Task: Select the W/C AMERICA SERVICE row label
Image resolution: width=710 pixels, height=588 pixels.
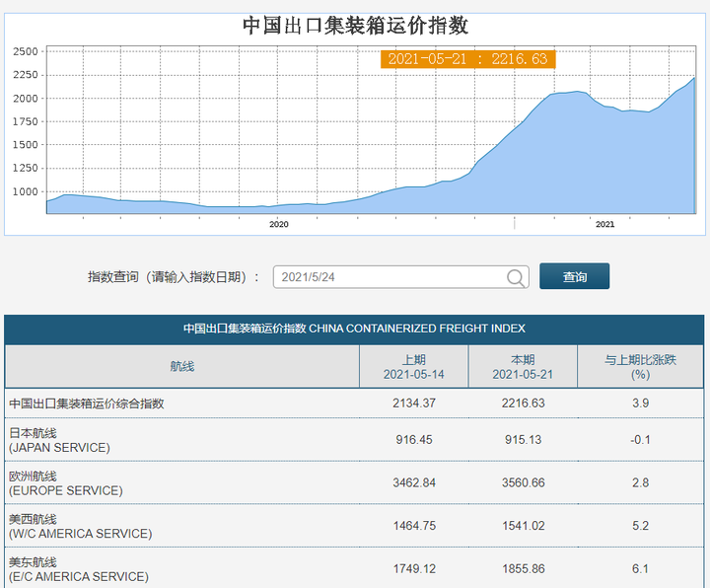Action: pos(81,527)
